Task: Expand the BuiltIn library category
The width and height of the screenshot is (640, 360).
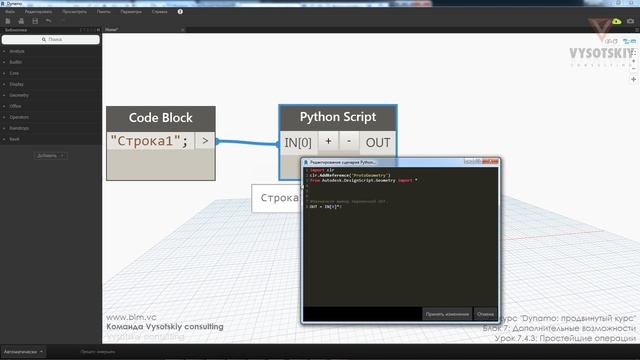Action: pos(16,62)
